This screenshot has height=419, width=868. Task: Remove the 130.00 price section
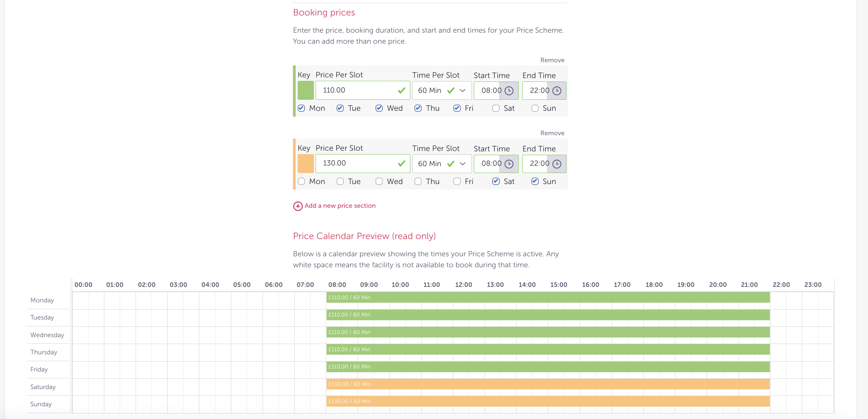click(x=552, y=133)
